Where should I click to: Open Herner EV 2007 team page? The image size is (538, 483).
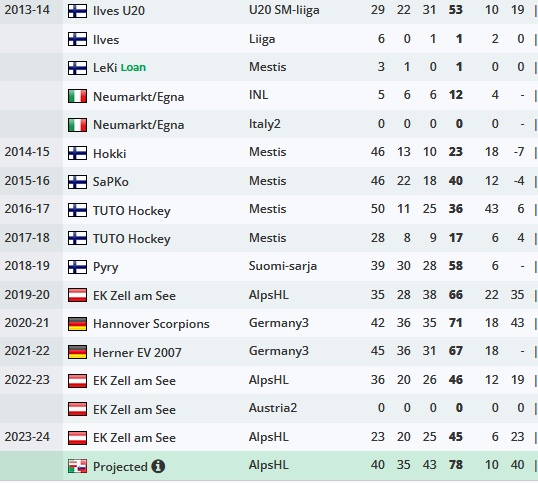point(137,352)
